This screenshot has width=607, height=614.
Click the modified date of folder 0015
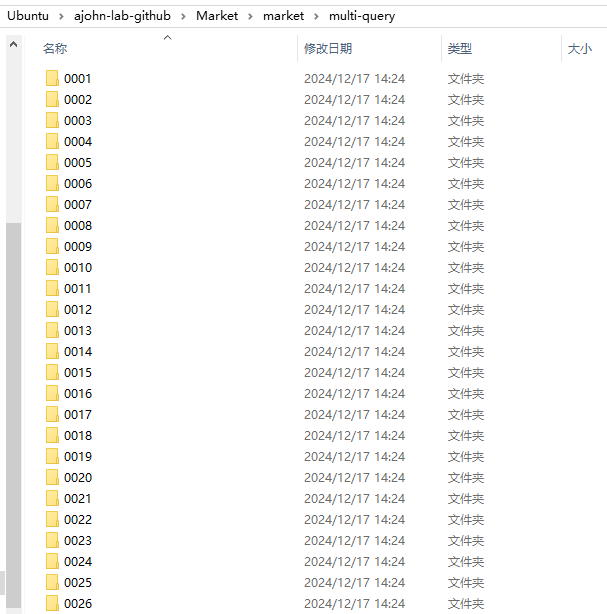pyautogui.click(x=354, y=373)
